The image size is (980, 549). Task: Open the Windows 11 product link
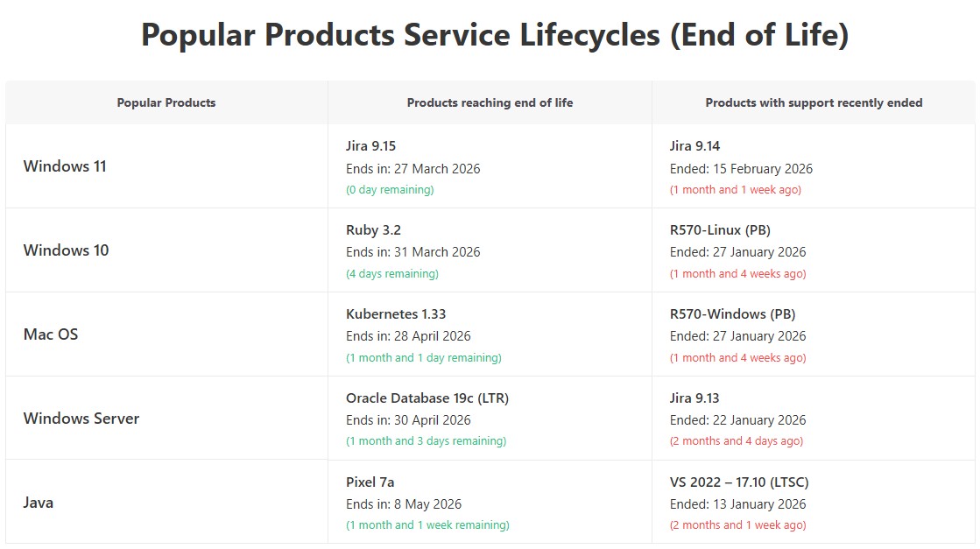[x=65, y=166]
